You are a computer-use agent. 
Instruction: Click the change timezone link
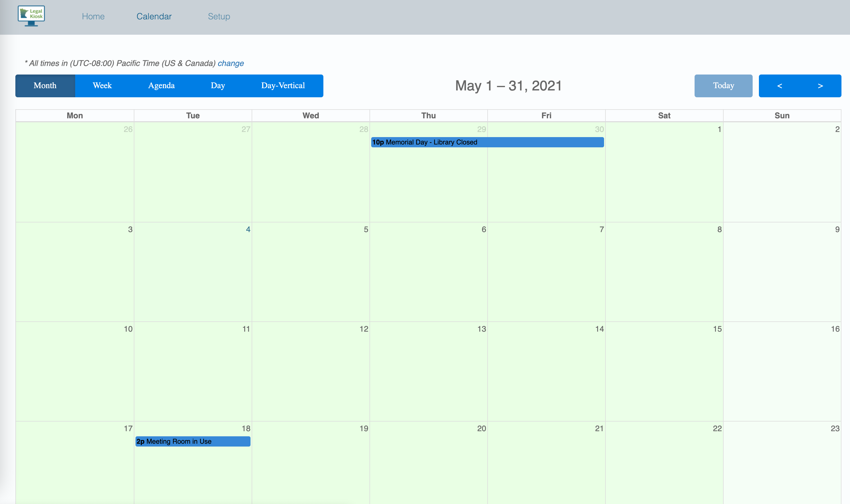pos(231,63)
